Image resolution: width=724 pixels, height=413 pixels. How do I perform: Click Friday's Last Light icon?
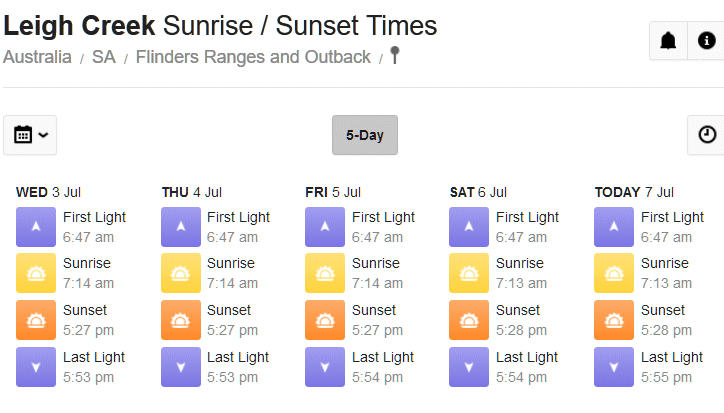[x=325, y=367]
